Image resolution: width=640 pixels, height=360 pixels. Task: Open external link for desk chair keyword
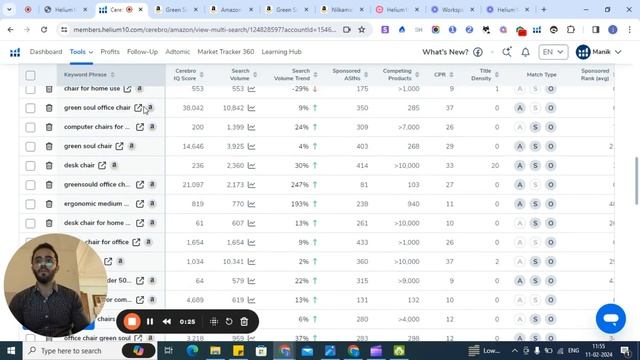pos(102,165)
